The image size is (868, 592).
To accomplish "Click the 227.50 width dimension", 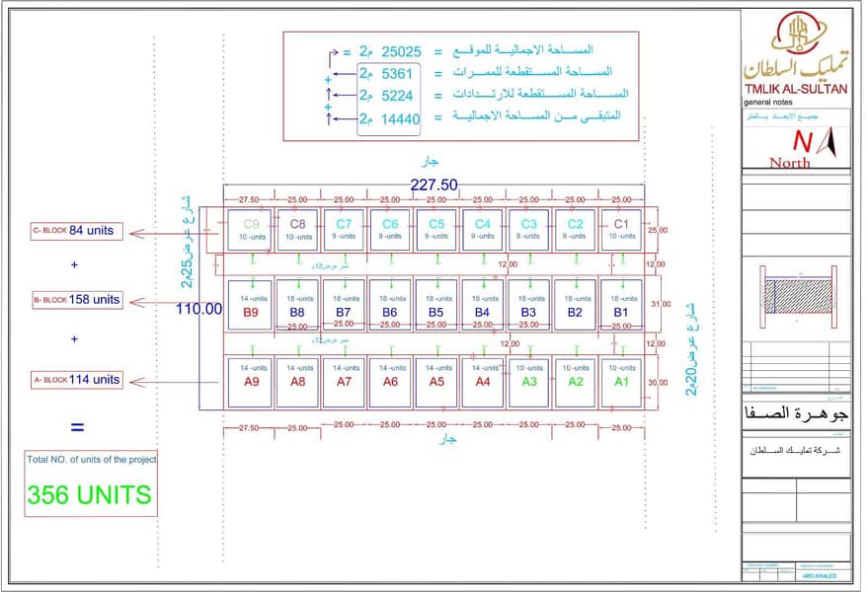I will (434, 185).
